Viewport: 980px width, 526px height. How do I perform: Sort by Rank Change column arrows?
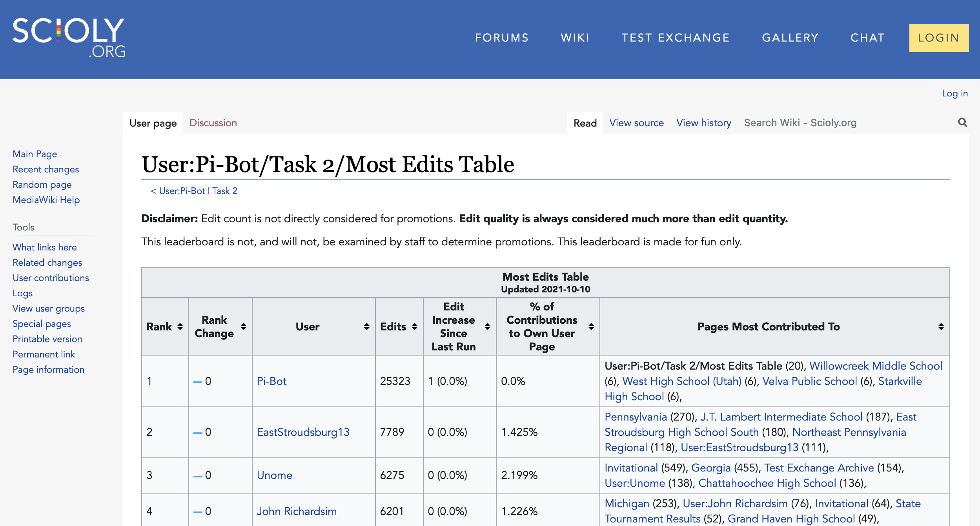[244, 326]
